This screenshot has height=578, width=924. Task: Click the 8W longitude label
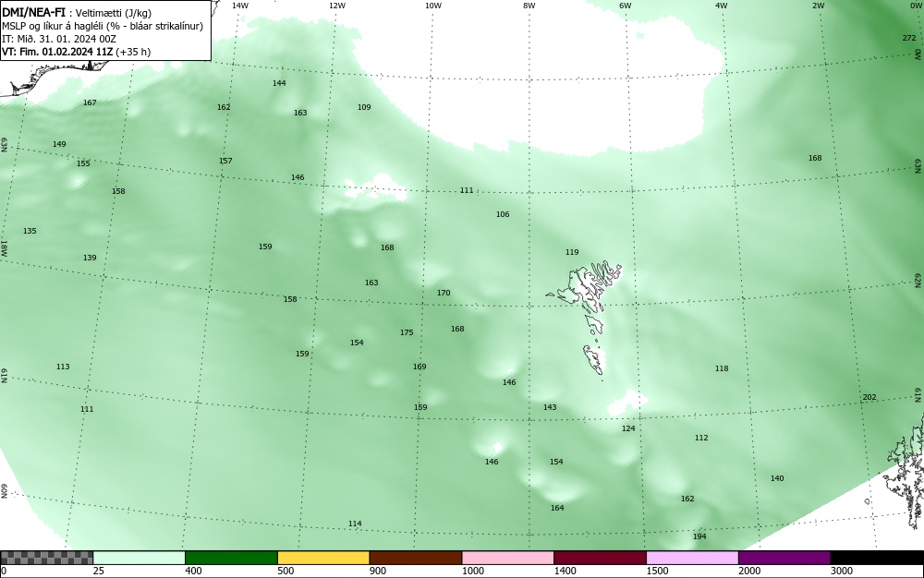tap(529, 6)
